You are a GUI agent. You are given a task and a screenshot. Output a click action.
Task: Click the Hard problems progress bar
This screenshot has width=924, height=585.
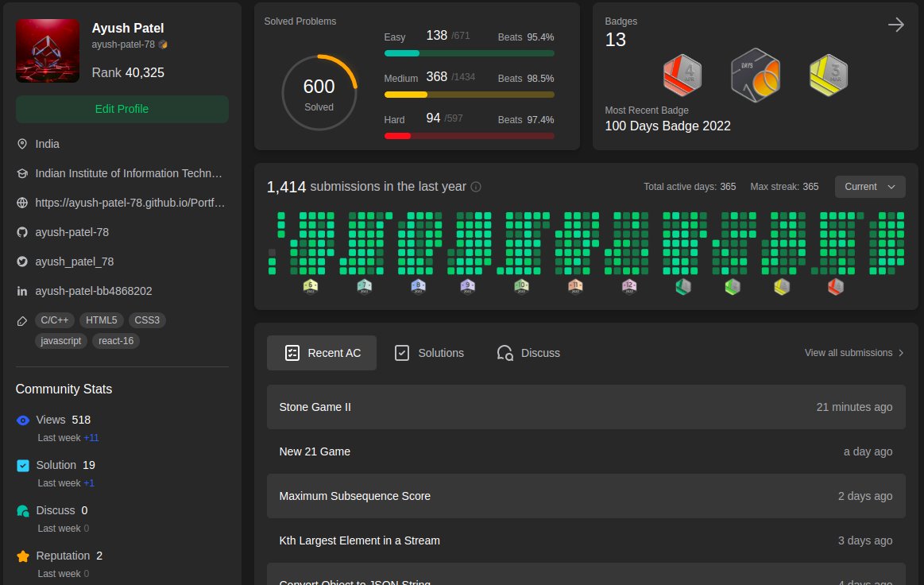tap(469, 136)
